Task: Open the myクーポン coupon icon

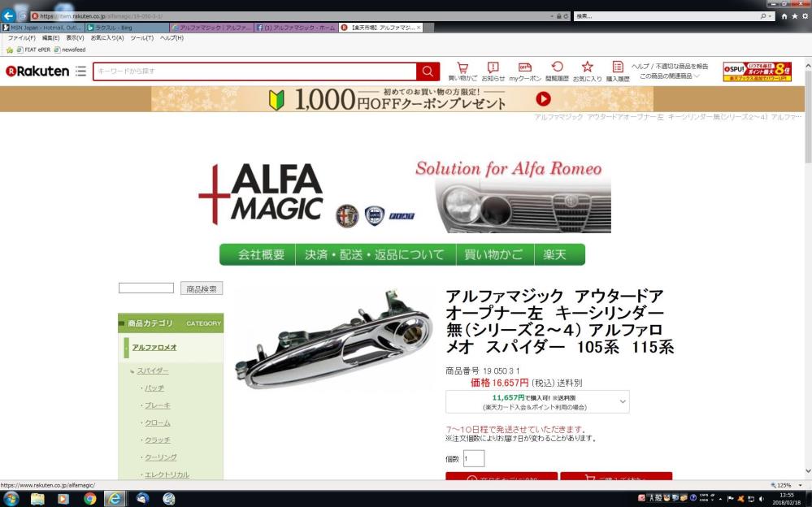Action: click(524, 71)
